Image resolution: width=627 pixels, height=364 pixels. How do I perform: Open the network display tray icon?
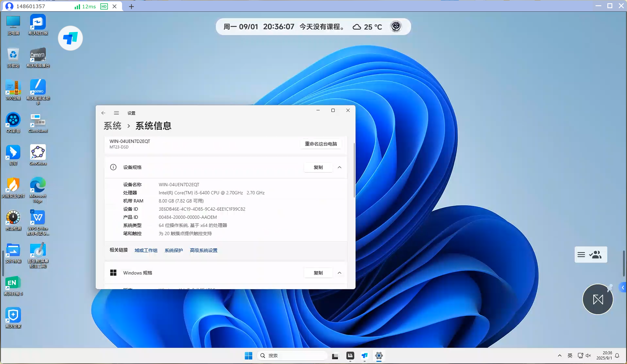580,356
